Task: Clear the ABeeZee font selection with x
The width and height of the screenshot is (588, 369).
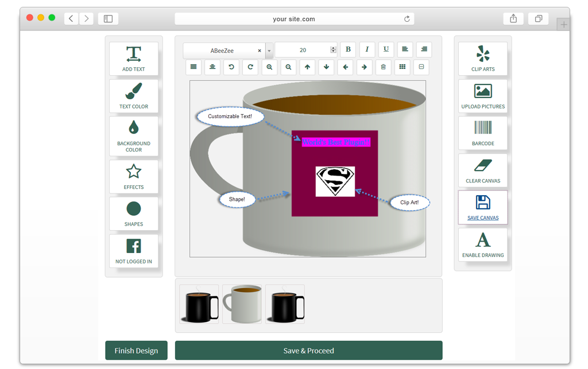Action: pyautogui.click(x=259, y=51)
